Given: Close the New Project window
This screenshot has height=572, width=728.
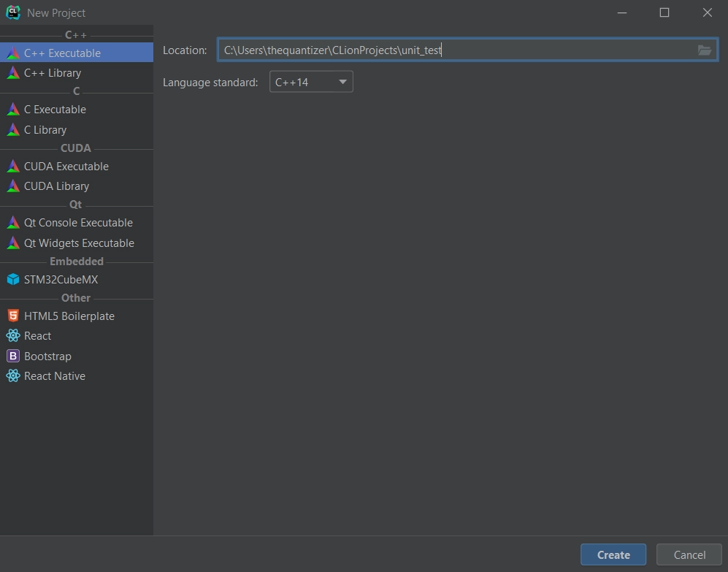Looking at the screenshot, I should tap(707, 12).
